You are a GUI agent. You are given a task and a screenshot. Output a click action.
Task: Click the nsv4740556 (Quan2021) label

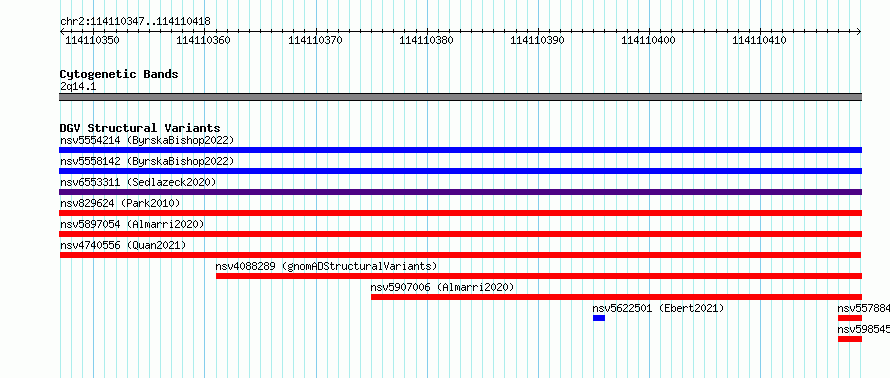point(123,245)
